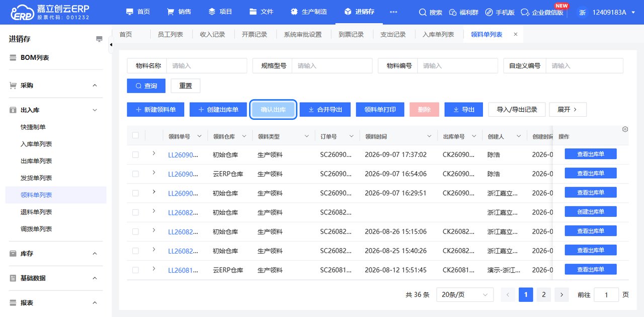Open the 领料类型 column filter dropdown
The image size is (644, 317).
(x=307, y=136)
